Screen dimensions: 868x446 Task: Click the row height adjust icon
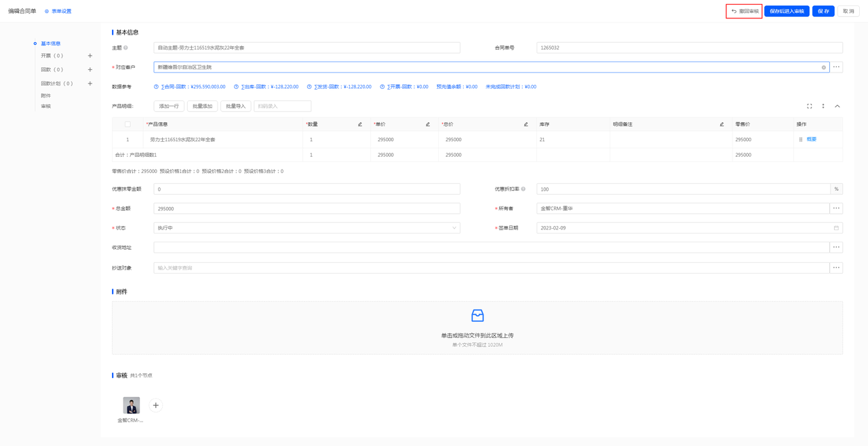(823, 106)
